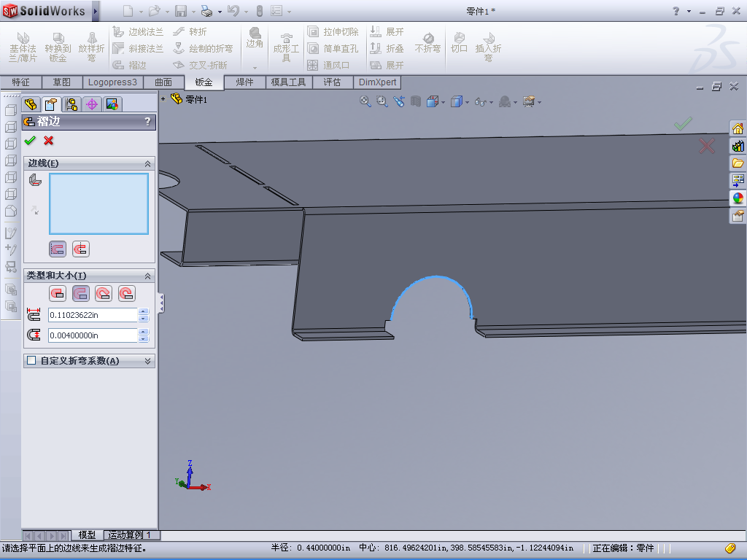Switch to the 特征 tab
The width and height of the screenshot is (747, 560).
pos(21,82)
